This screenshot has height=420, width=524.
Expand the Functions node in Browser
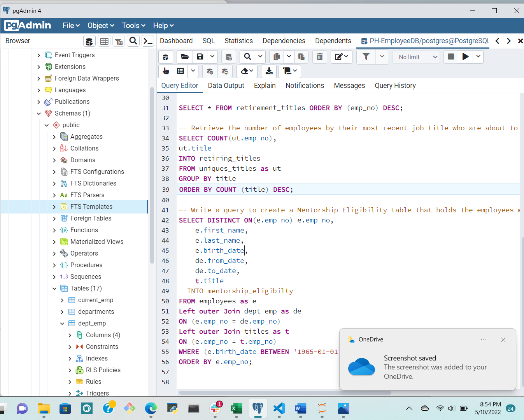pyautogui.click(x=54, y=230)
